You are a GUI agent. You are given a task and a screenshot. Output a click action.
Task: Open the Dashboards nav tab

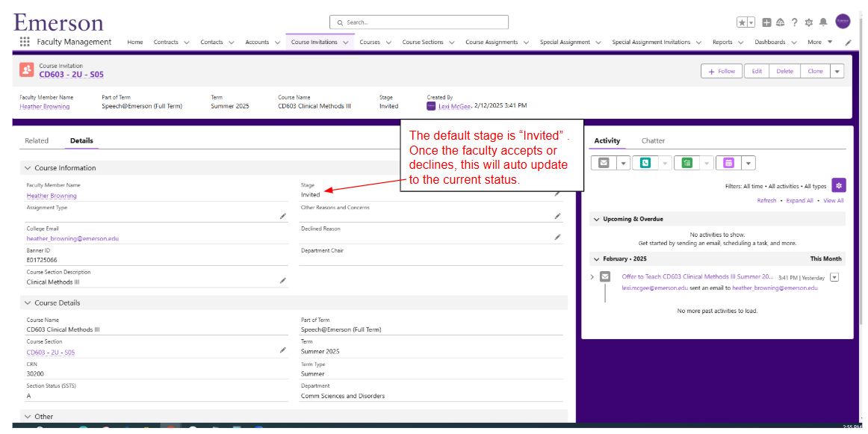[770, 42]
